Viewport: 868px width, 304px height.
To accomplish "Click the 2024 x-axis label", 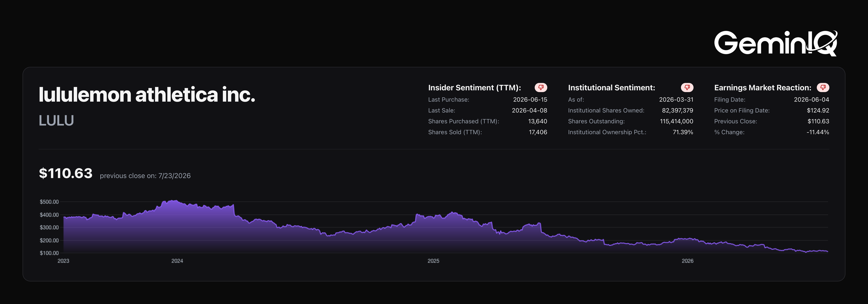I will 177,261.
